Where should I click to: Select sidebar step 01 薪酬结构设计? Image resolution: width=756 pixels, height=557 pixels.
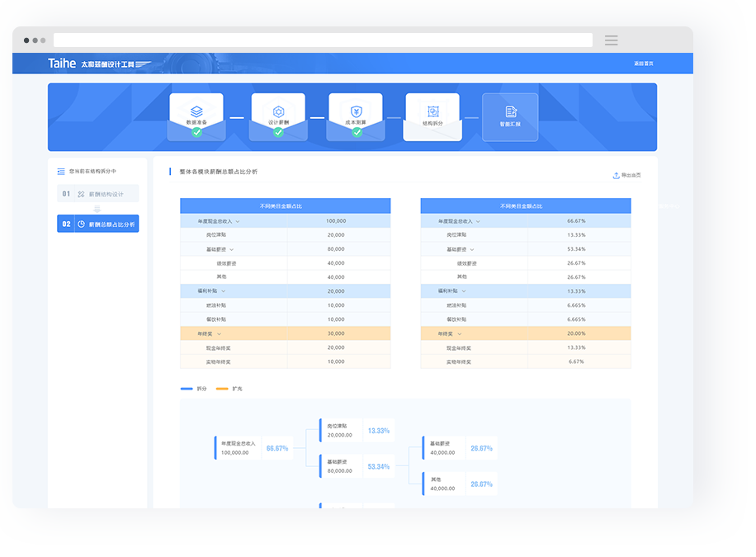pyautogui.click(x=98, y=193)
